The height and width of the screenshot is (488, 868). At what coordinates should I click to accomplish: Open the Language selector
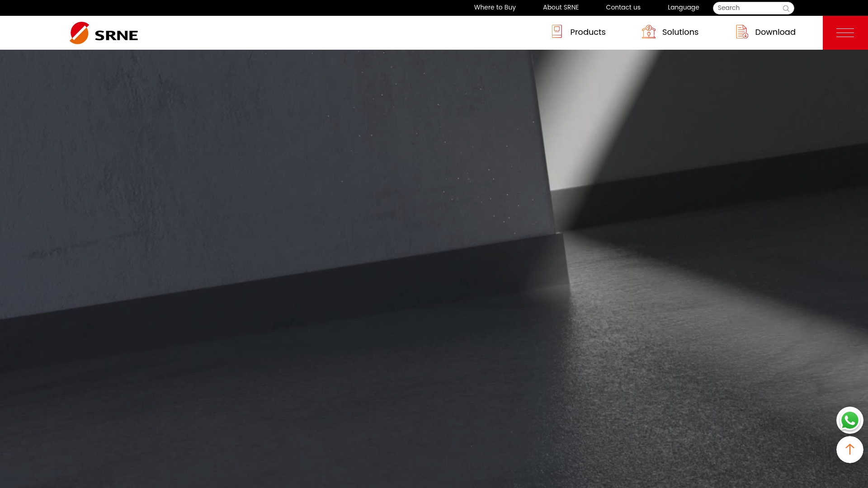coord(683,8)
